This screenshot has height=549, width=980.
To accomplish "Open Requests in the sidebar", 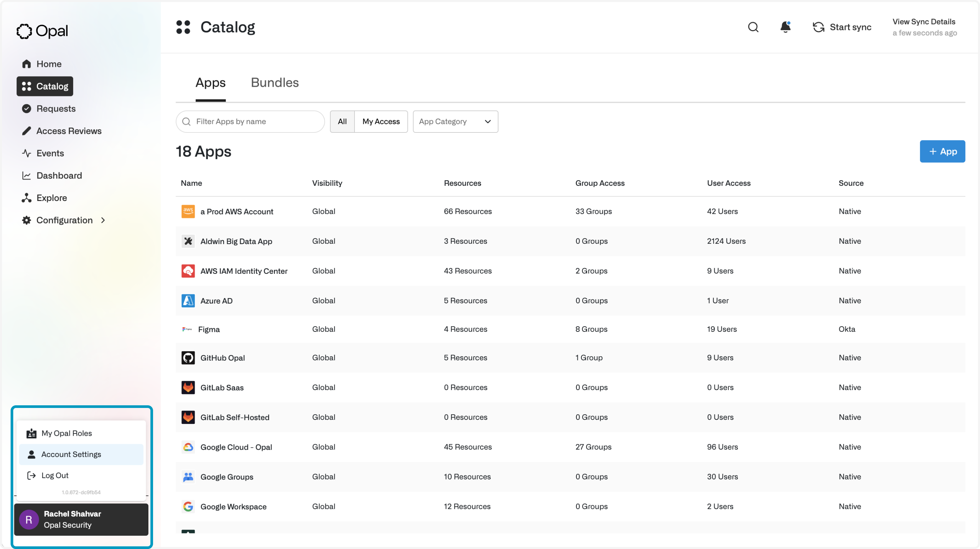I will [x=48, y=109].
